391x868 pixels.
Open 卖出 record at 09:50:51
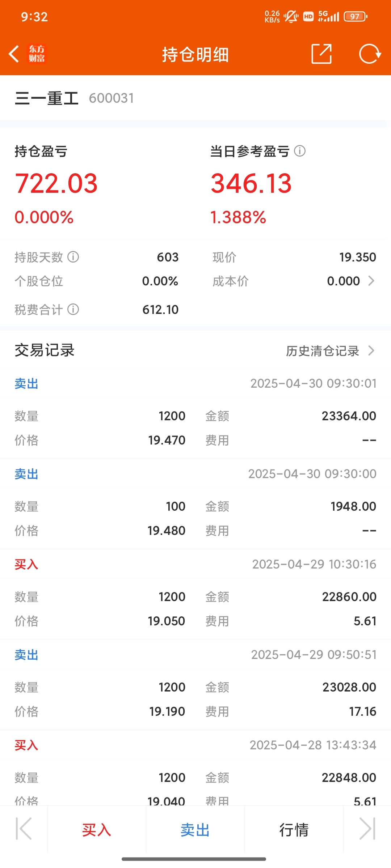(x=195, y=684)
